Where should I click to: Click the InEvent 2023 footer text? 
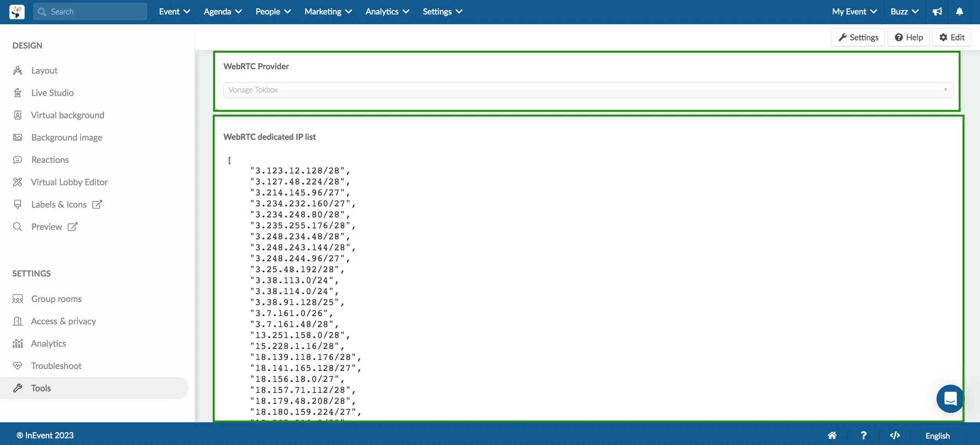45,436
